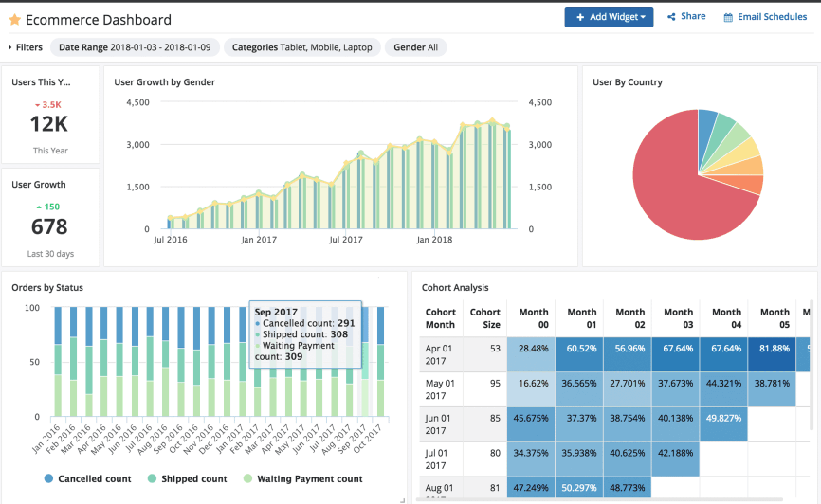Toggle Cancelled count series in legend
This screenshot has height=504, width=821.
point(94,479)
